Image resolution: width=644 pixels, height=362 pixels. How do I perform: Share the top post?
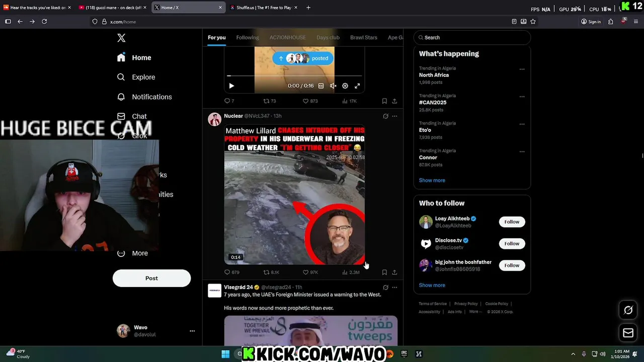tap(394, 101)
